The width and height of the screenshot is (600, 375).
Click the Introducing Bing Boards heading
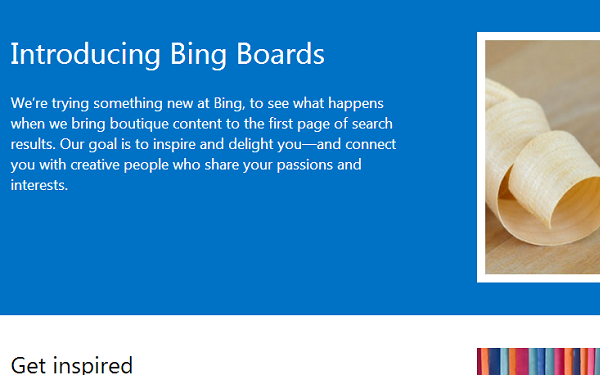pyautogui.click(x=167, y=55)
